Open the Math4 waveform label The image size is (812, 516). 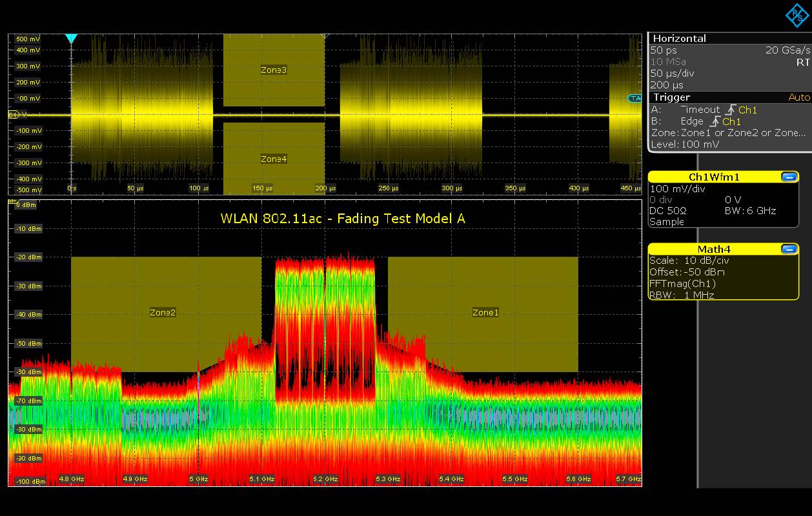pyautogui.click(x=713, y=249)
